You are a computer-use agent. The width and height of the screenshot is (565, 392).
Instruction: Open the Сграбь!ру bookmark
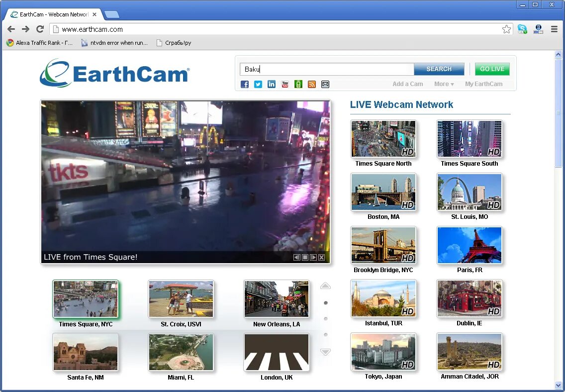click(x=174, y=43)
